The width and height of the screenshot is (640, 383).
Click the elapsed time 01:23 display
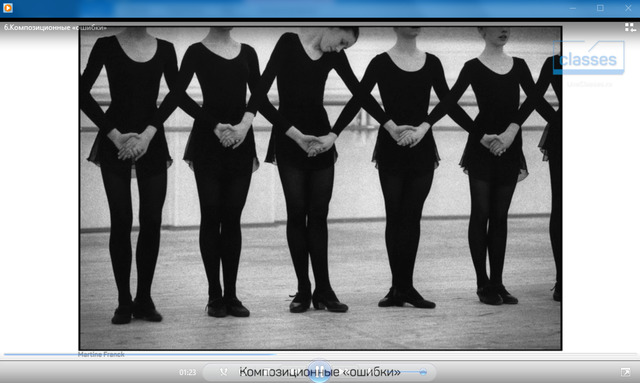(187, 372)
